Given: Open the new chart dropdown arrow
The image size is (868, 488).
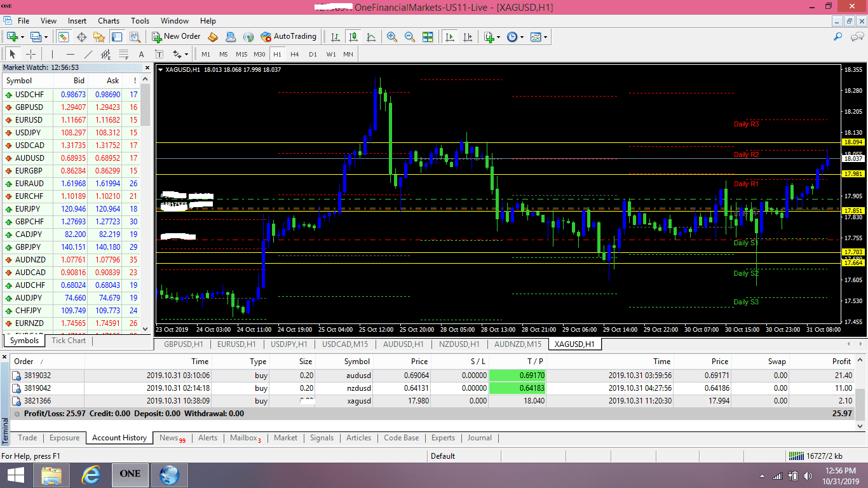Looking at the screenshot, I should (24, 37).
